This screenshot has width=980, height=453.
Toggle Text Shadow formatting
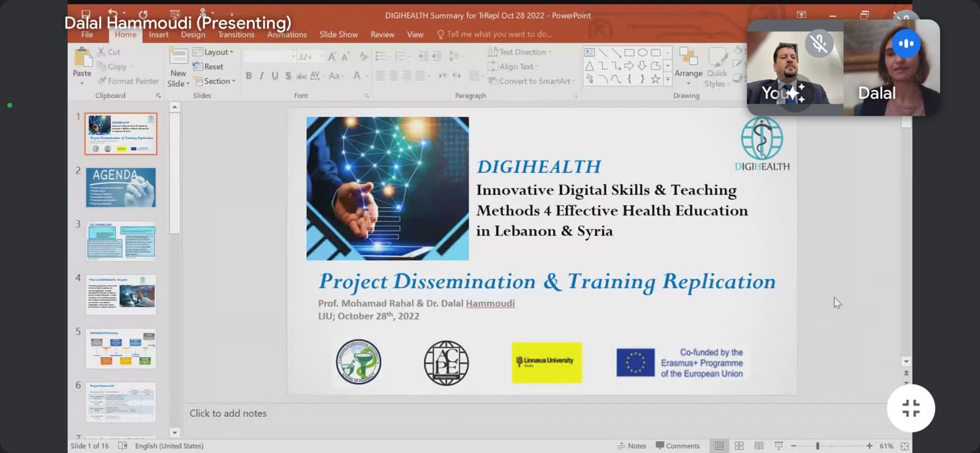pyautogui.click(x=288, y=76)
